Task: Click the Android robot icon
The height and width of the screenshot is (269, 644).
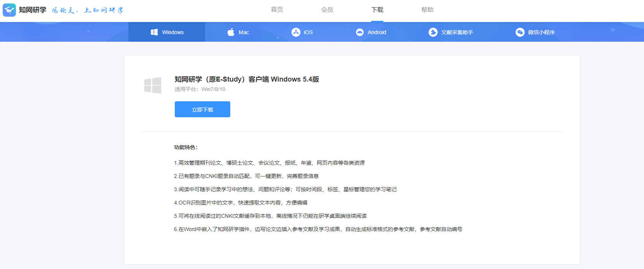Action: coord(360,32)
